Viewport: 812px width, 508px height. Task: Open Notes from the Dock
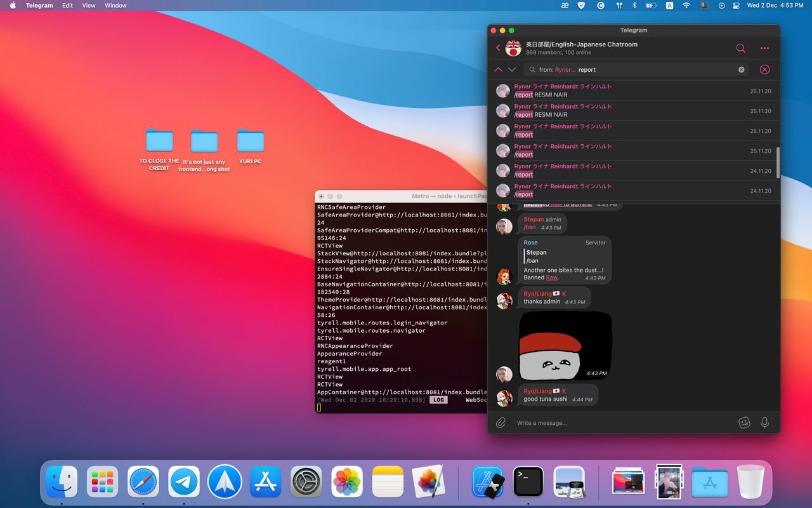click(388, 481)
